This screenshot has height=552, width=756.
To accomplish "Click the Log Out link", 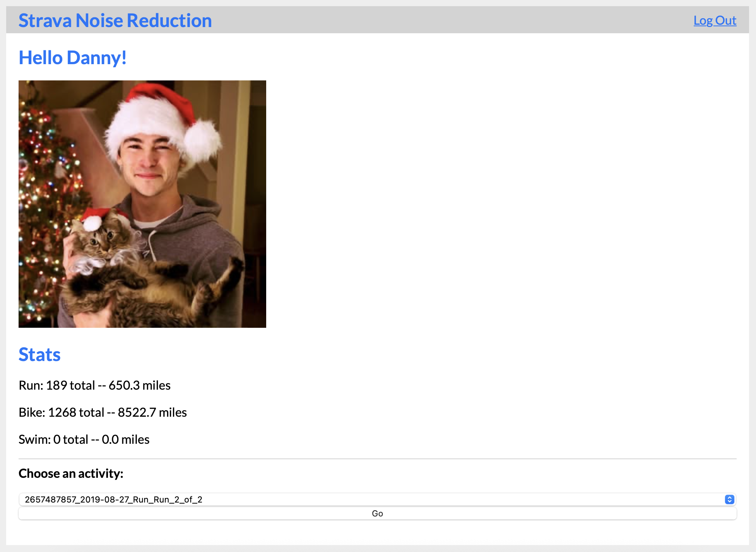I will pos(715,20).
